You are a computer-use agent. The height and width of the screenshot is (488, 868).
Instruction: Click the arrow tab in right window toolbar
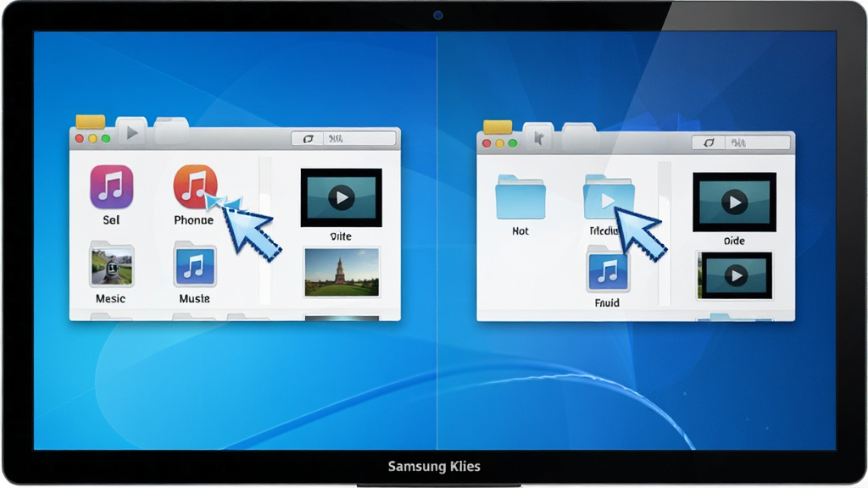(x=538, y=136)
